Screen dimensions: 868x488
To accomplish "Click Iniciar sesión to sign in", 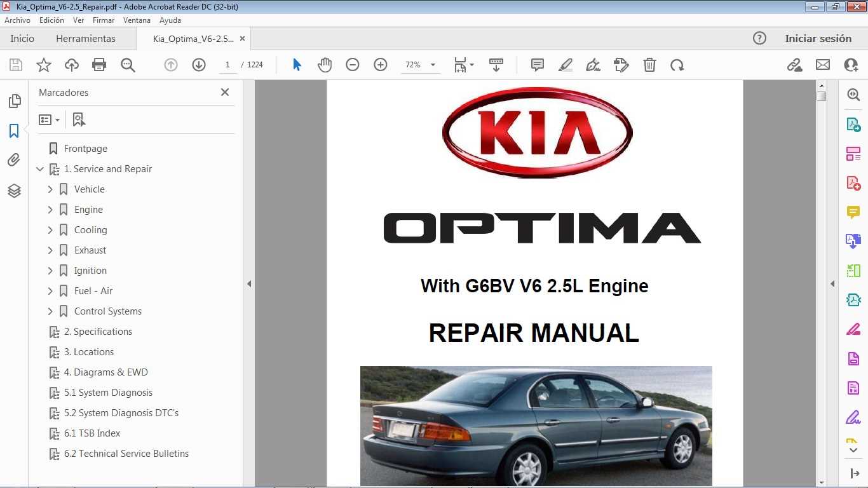I will point(818,38).
